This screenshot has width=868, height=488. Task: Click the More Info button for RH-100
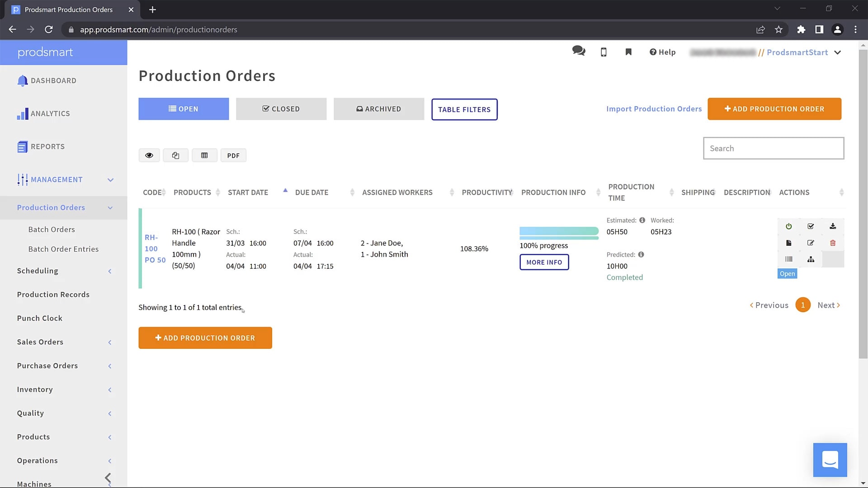click(x=544, y=263)
